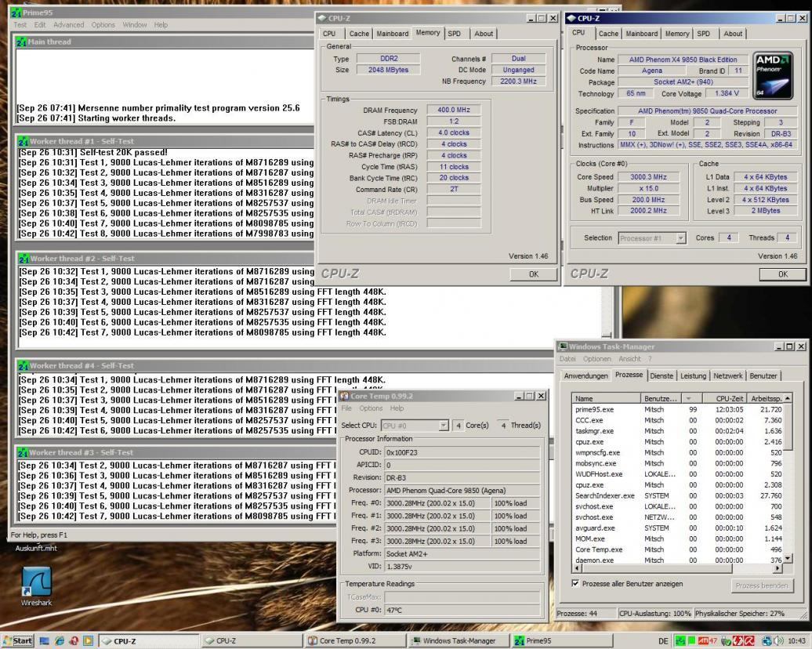
Task: Switch to Anwendungen tab in Task-Manager
Action: pos(585,376)
